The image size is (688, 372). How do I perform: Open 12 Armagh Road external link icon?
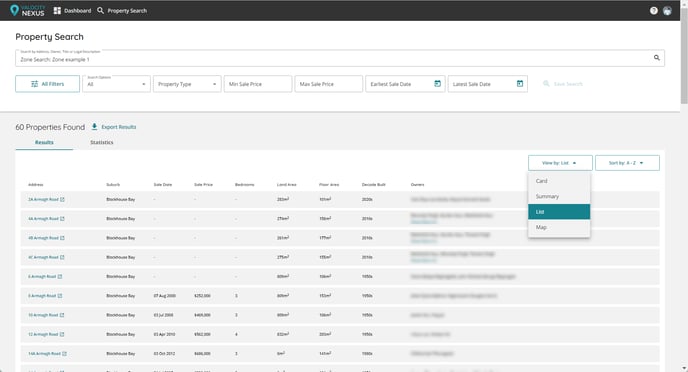pos(62,335)
